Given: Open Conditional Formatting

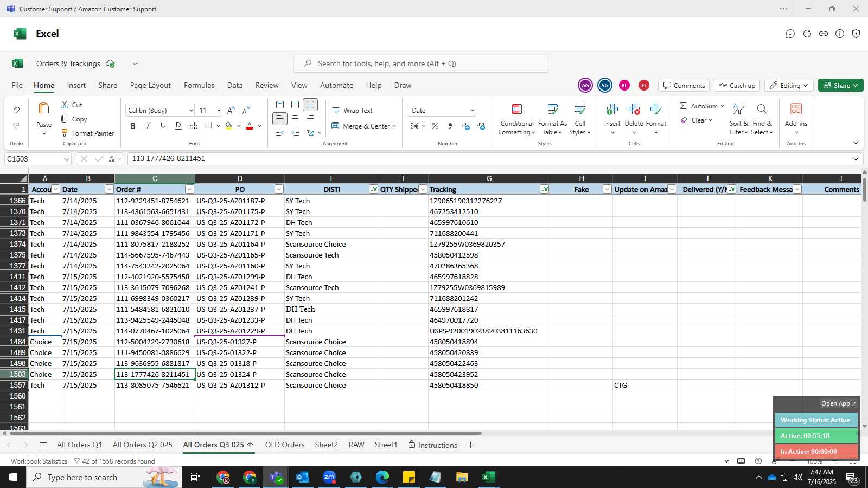Looking at the screenshot, I should coord(517,120).
